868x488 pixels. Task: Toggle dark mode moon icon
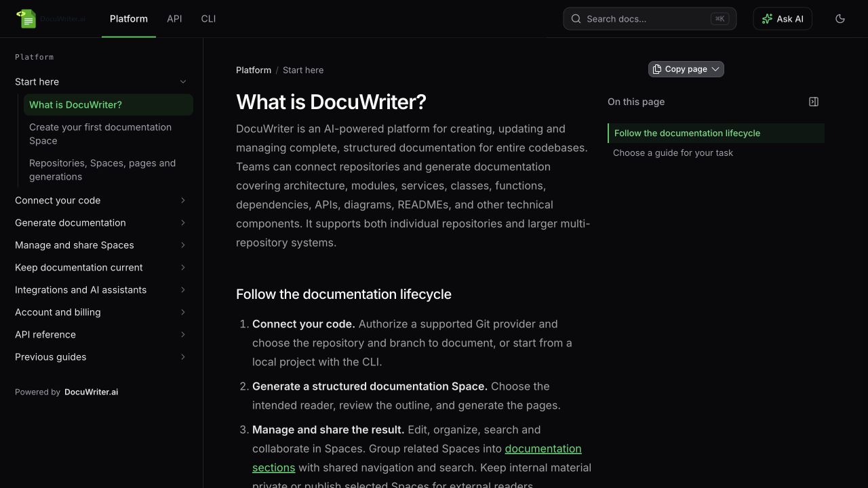(x=840, y=19)
